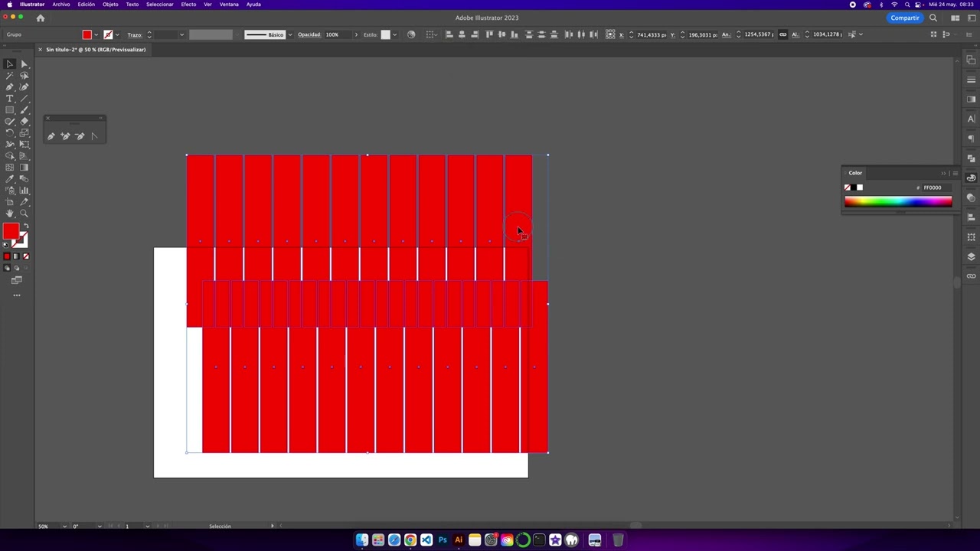Enable Draw Normal mode
The height and width of the screenshot is (551, 980).
point(7,268)
